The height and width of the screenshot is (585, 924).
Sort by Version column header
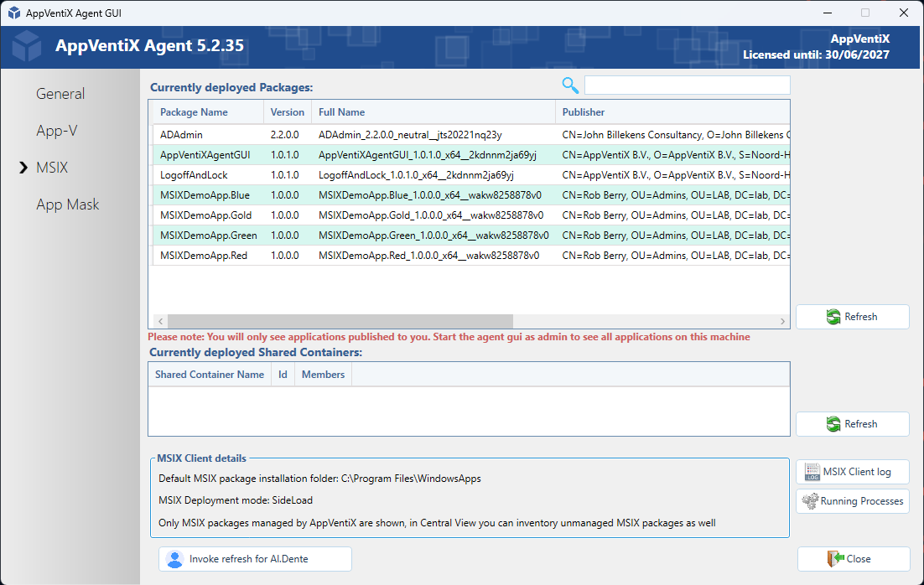(288, 112)
